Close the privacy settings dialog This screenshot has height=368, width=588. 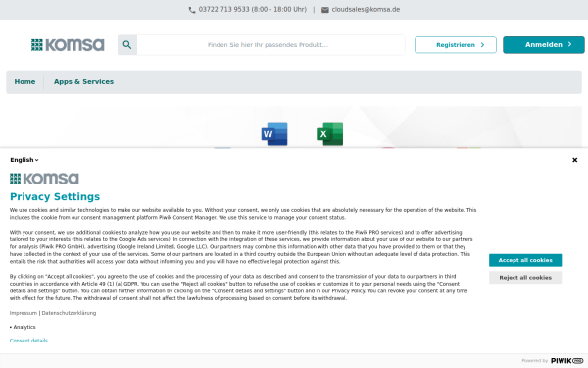click(x=574, y=160)
